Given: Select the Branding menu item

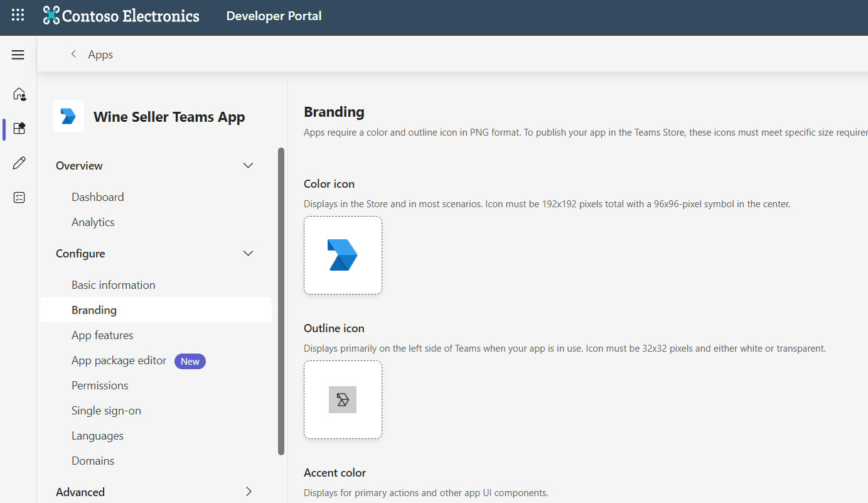Looking at the screenshot, I should pyautogui.click(x=156, y=310).
